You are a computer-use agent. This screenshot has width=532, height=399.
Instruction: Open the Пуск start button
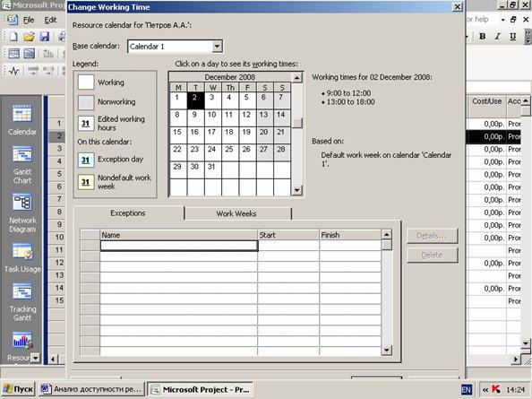pyautogui.click(x=19, y=389)
